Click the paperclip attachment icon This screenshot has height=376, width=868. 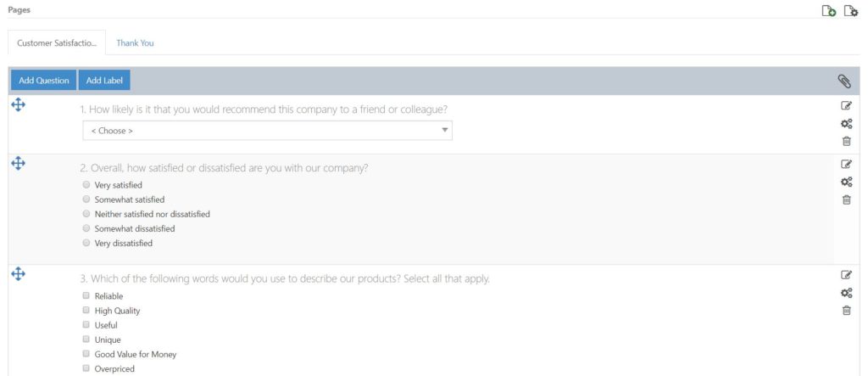tap(844, 81)
